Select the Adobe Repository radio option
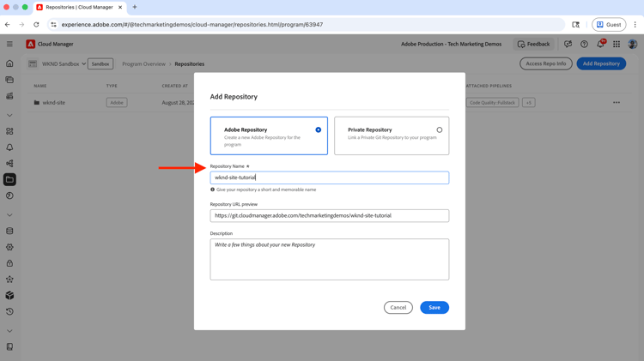 pyautogui.click(x=318, y=129)
